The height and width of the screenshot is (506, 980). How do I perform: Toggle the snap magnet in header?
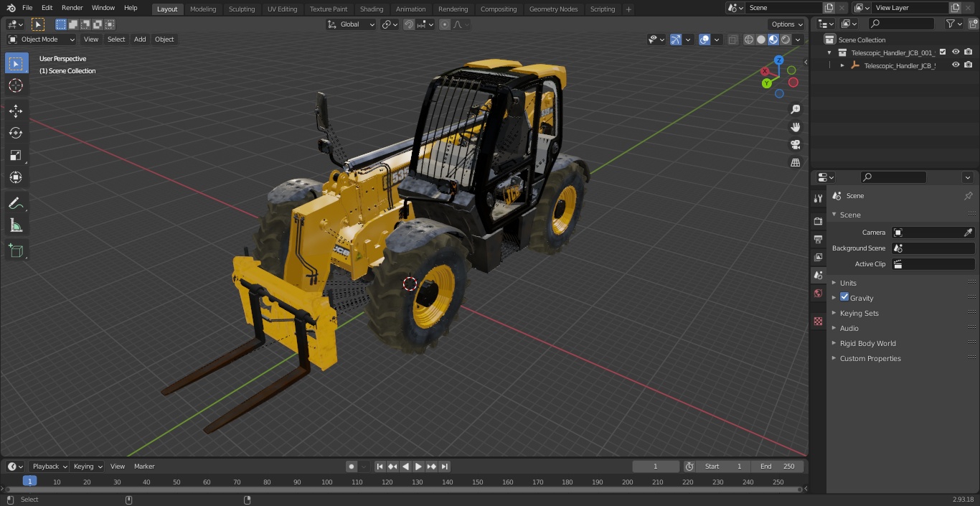409,24
